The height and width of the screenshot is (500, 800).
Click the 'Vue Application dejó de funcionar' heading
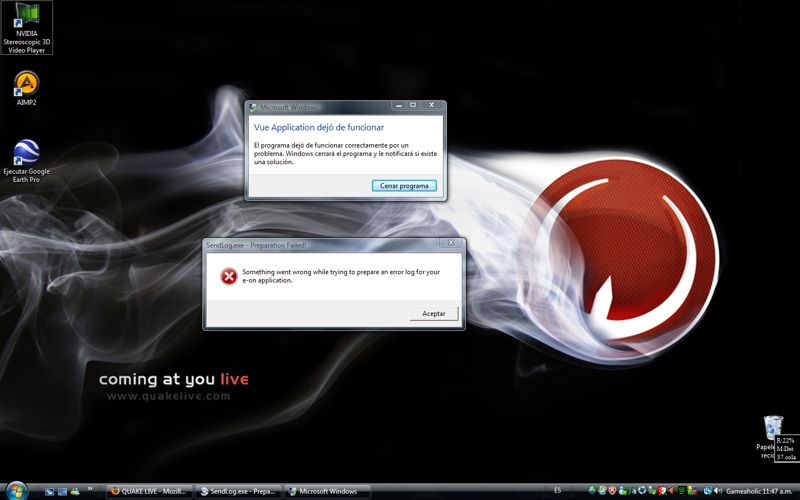point(319,127)
